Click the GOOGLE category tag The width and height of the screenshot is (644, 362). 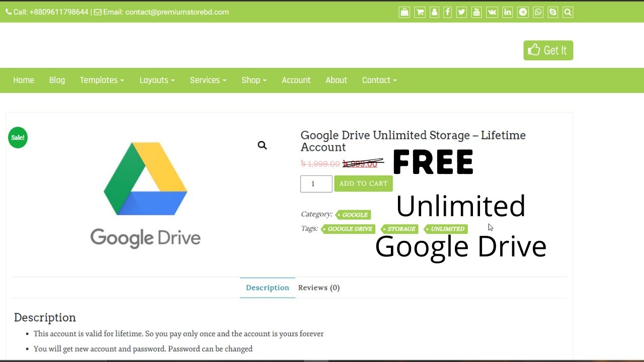353,215
